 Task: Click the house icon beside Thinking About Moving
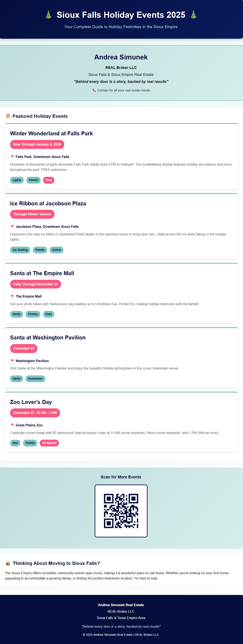tap(8, 563)
